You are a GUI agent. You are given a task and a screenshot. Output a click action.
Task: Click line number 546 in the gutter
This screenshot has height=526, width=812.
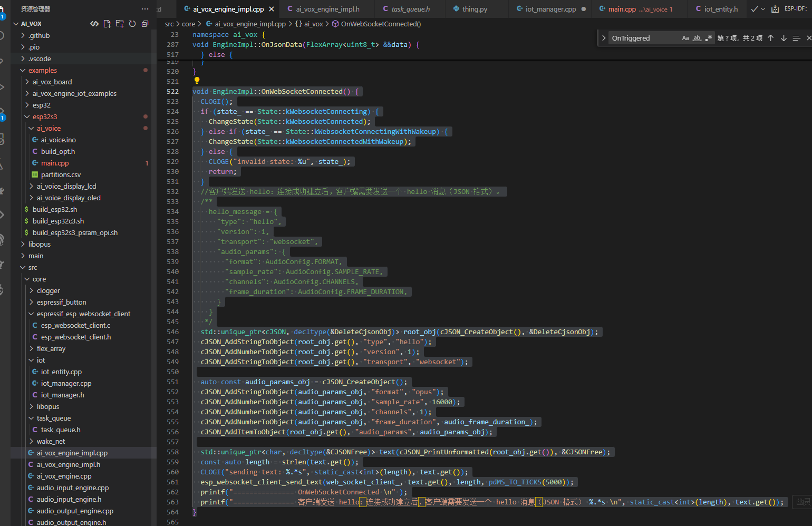coord(172,332)
